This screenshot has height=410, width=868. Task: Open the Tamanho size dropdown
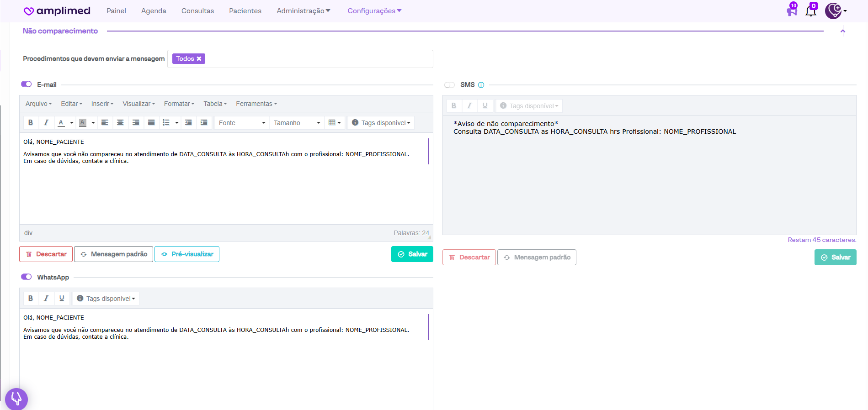click(297, 123)
